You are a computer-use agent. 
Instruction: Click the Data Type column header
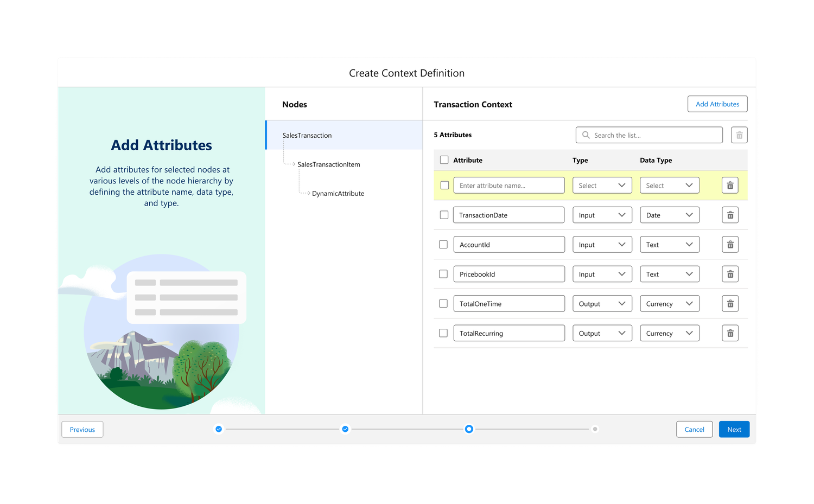point(656,161)
